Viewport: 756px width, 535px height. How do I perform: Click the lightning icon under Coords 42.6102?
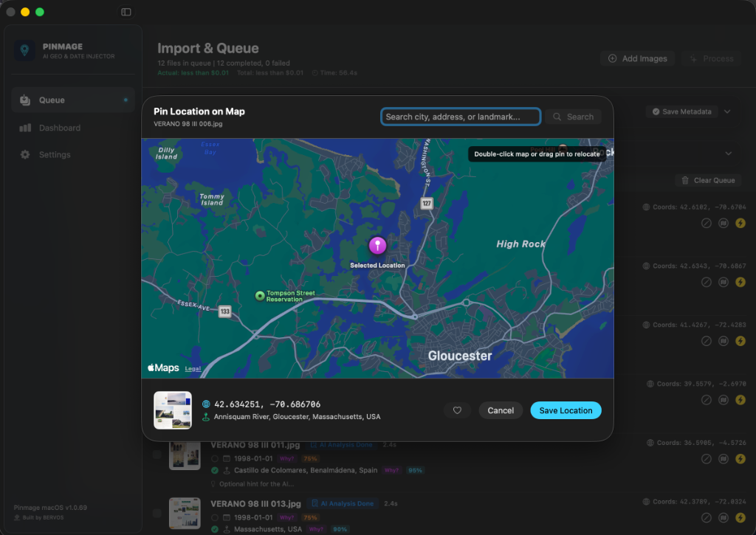pyautogui.click(x=740, y=223)
